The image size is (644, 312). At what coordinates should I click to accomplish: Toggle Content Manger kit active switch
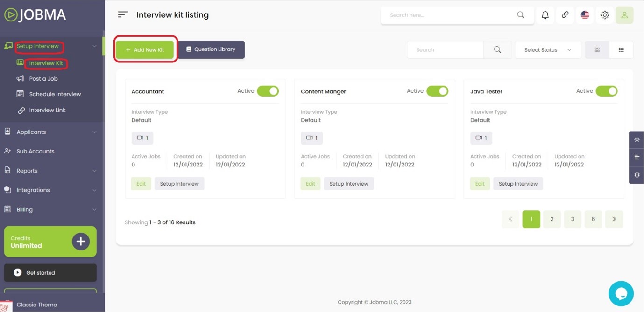point(437,91)
